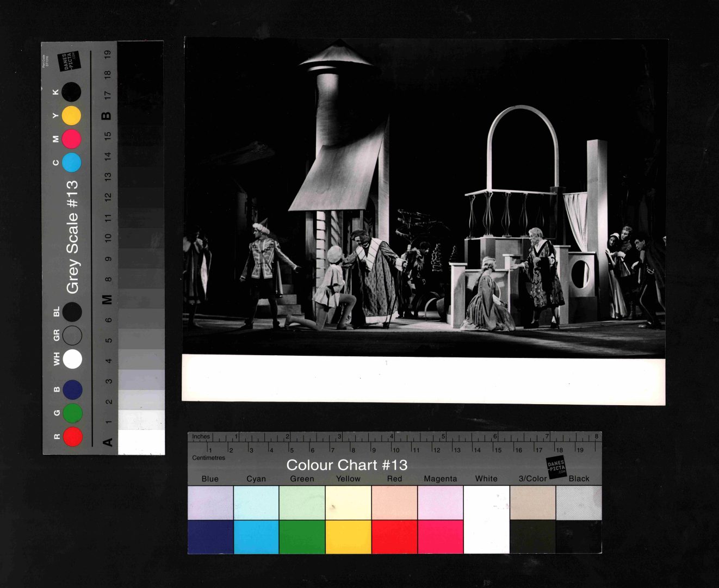719x588 pixels.
Task: Select the beige swatch under 3/Color
Action: (x=532, y=503)
